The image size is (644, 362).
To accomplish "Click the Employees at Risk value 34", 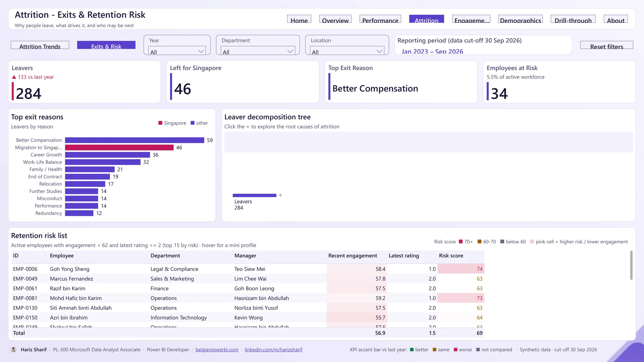I will coord(499,93).
